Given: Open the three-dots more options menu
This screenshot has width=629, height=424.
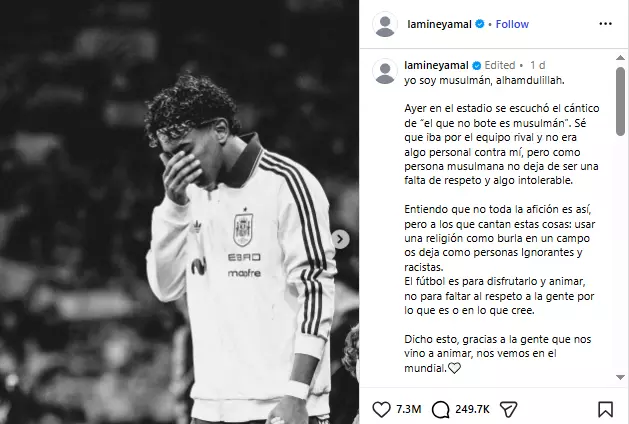Looking at the screenshot, I should (x=605, y=24).
